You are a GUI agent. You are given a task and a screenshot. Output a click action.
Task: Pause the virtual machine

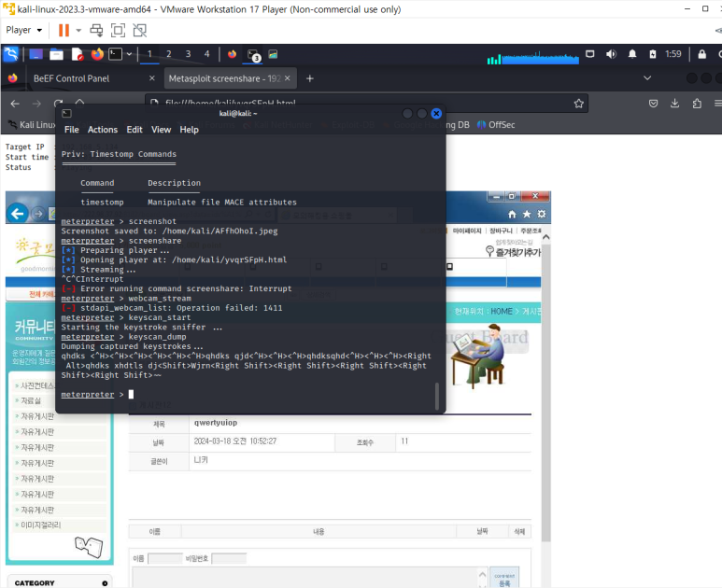pos(64,31)
